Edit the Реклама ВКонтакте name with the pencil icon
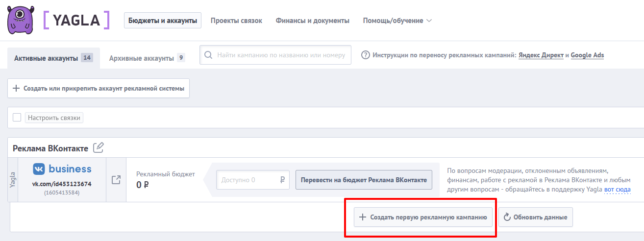 click(x=99, y=147)
